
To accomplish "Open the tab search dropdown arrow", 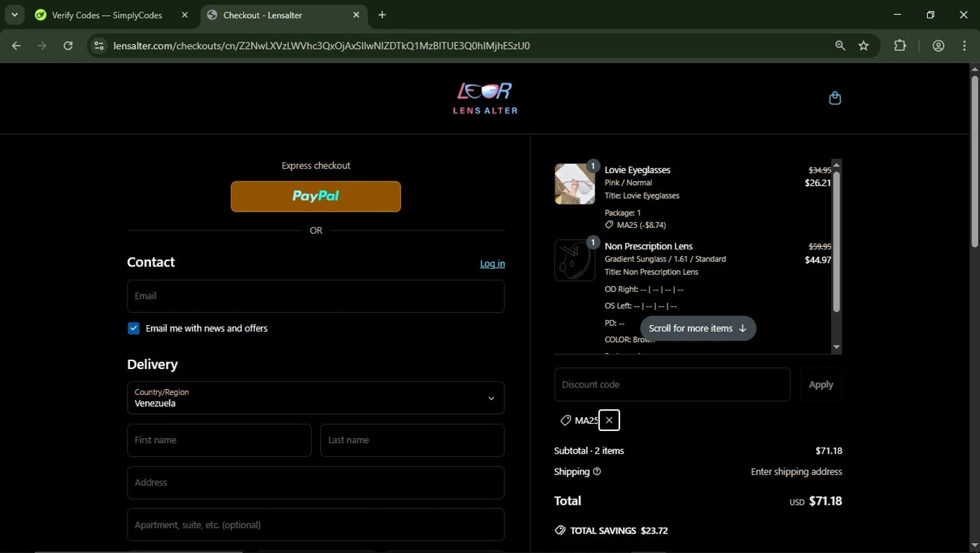I will point(14,14).
